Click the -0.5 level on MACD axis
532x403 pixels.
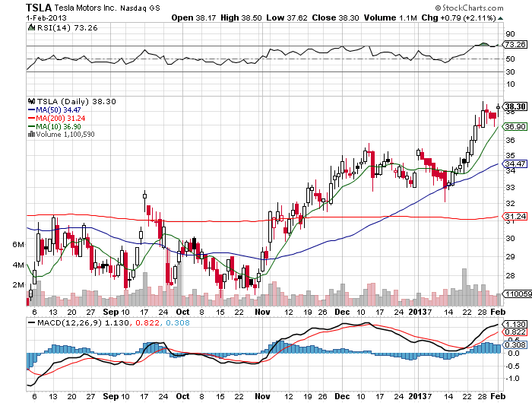[512, 366]
